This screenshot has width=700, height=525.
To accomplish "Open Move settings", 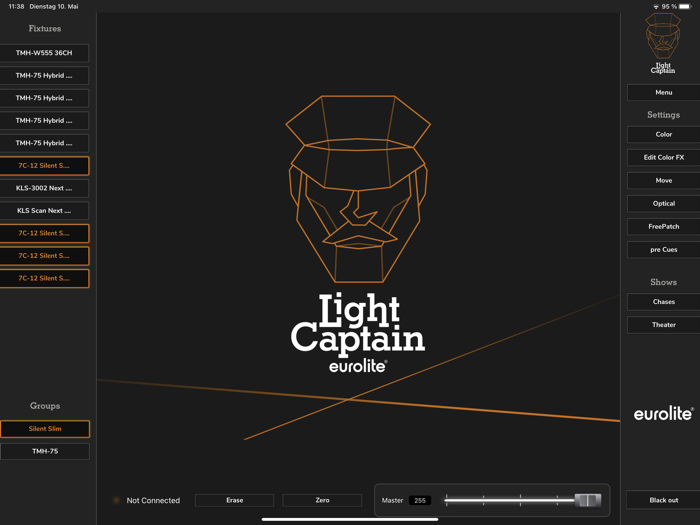I will pyautogui.click(x=663, y=181).
